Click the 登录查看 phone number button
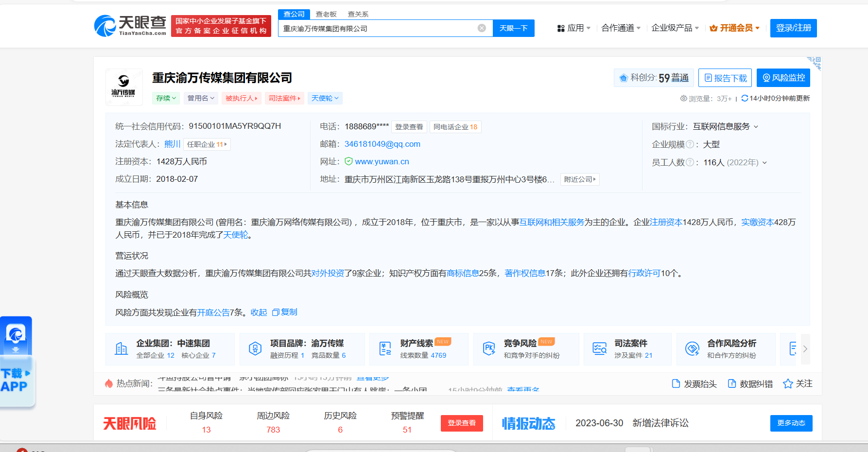Viewport: 868px width, 452px height. pyautogui.click(x=409, y=127)
